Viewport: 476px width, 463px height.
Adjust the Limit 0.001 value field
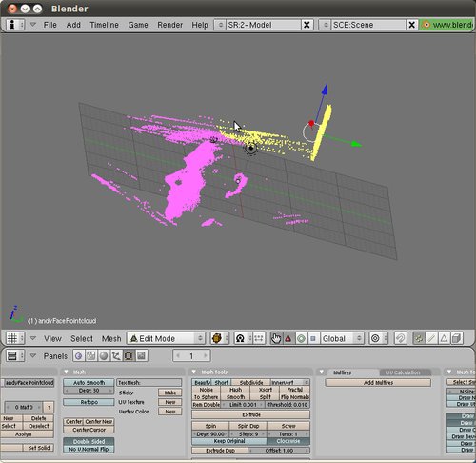point(243,405)
